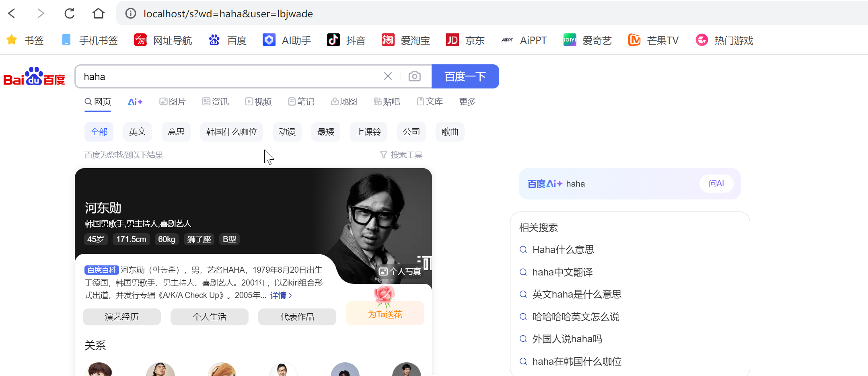
Task: Click the 为Ta送花 flower button
Action: pyautogui.click(x=385, y=313)
